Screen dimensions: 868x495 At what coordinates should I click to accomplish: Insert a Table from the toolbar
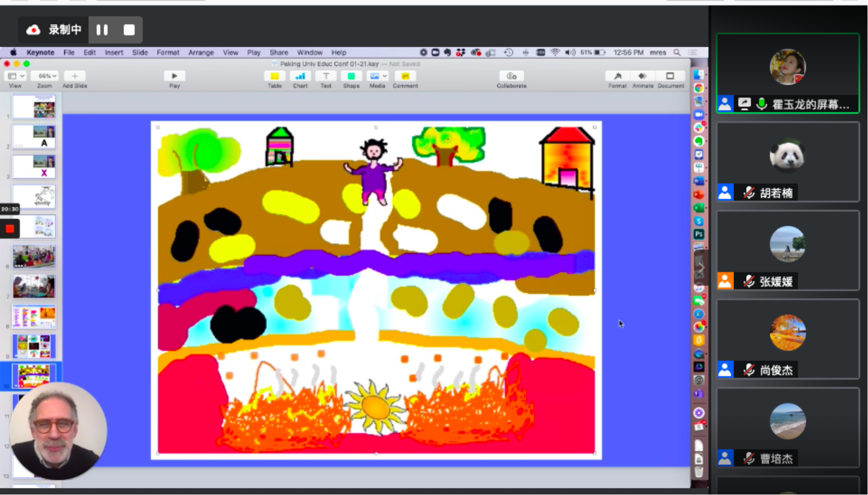coord(274,76)
